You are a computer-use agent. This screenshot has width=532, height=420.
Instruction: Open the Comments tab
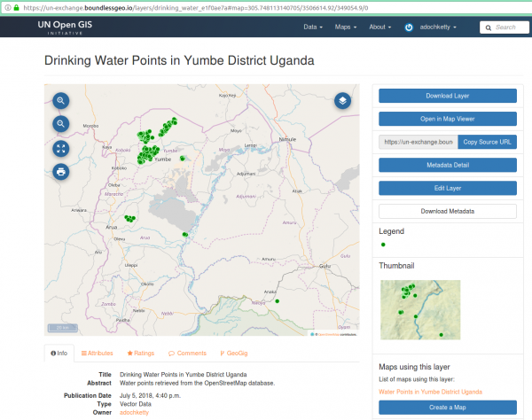click(188, 353)
